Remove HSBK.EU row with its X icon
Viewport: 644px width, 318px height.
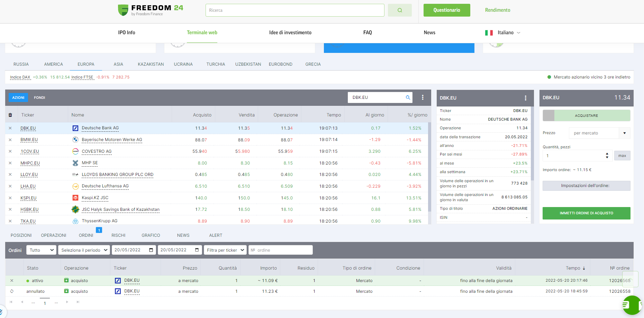[10, 209]
